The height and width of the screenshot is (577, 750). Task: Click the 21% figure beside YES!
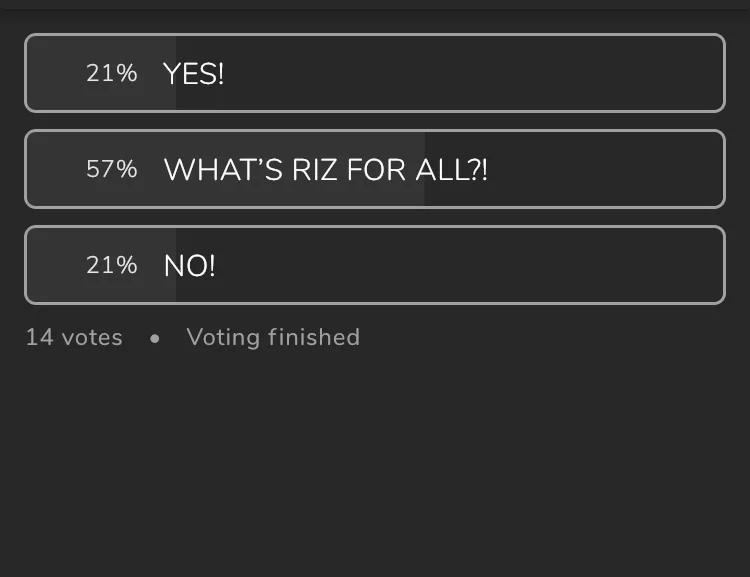pos(111,73)
